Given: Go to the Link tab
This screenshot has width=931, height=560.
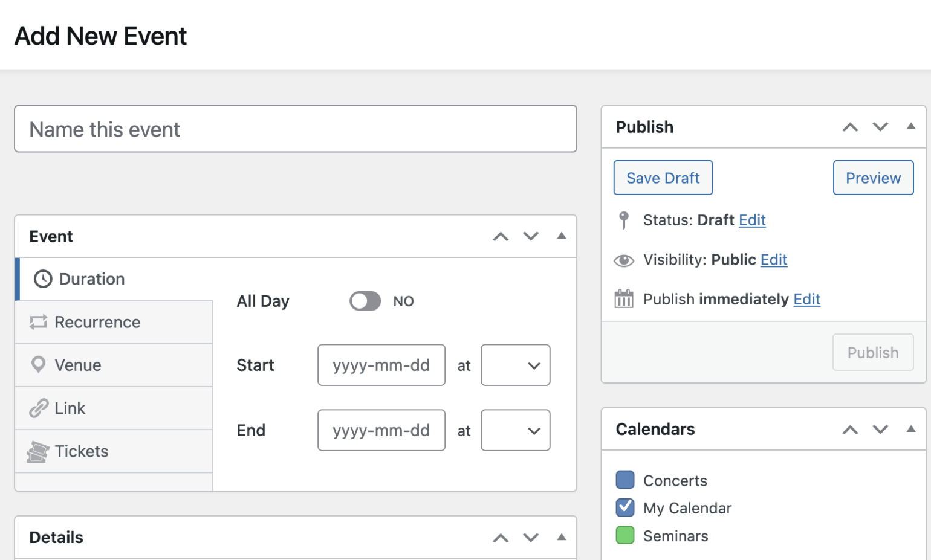Looking at the screenshot, I should coord(114,408).
